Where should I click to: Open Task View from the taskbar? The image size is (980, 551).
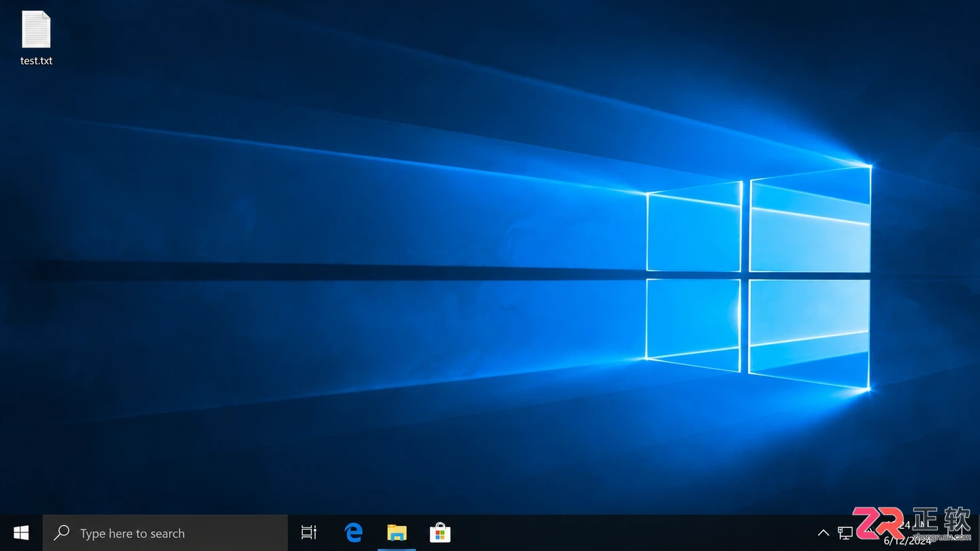point(309,533)
